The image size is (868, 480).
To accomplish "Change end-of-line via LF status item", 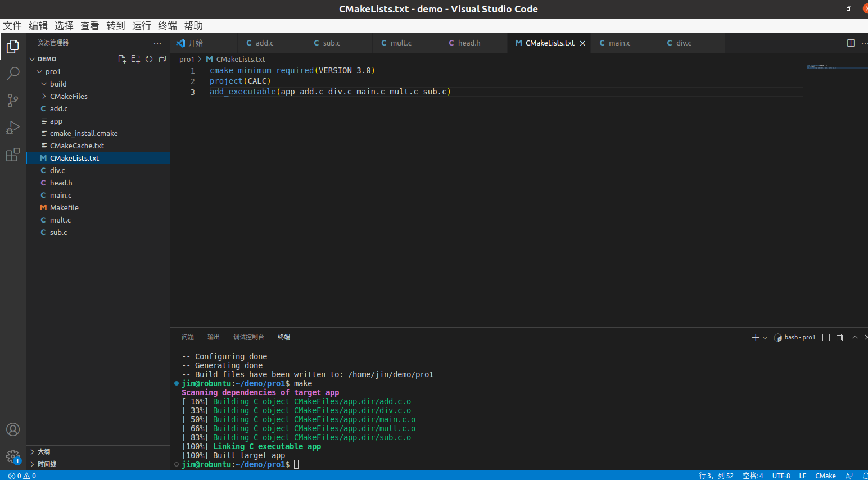I will point(803,476).
